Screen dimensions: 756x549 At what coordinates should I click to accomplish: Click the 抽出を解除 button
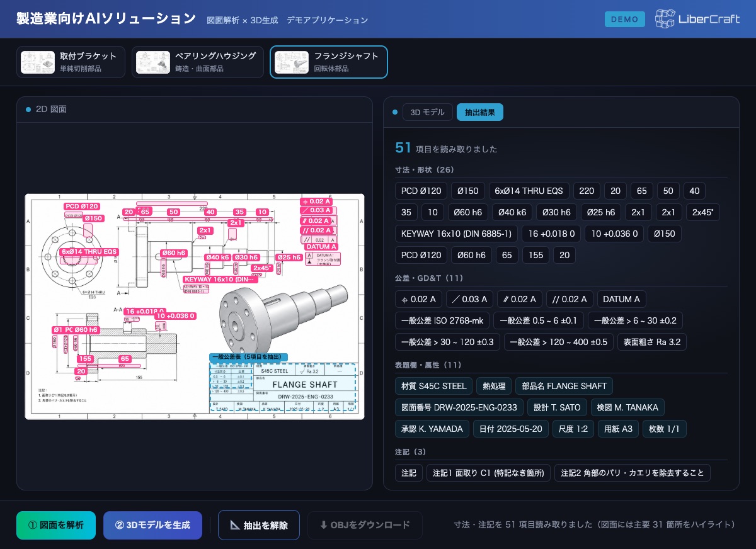(259, 525)
